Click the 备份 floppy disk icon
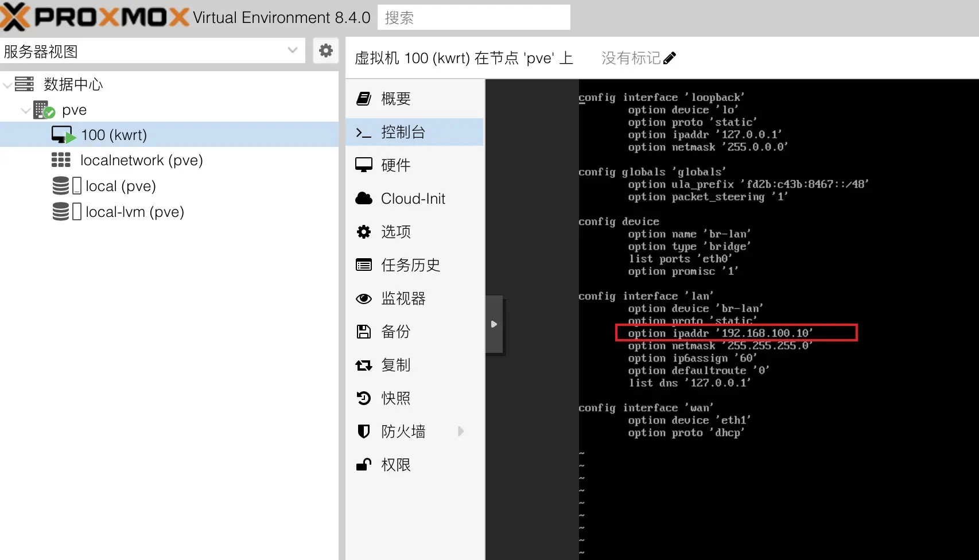Viewport: 979px width, 560px height. click(x=364, y=332)
